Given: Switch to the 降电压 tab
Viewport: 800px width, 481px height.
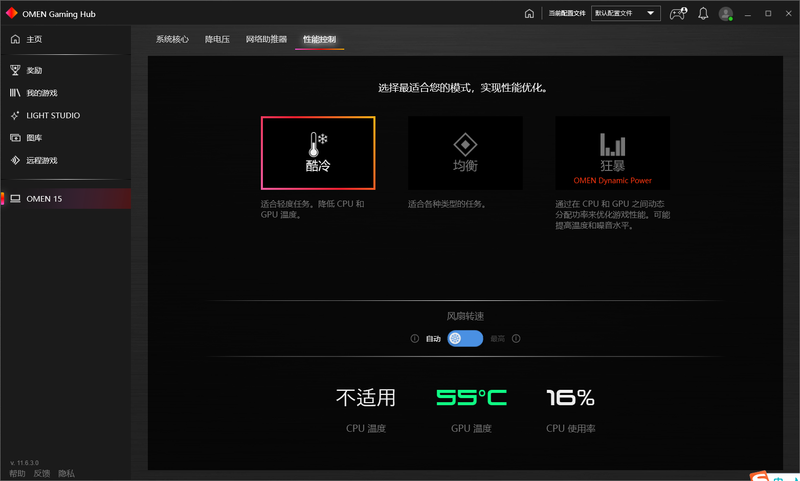Looking at the screenshot, I should click(217, 39).
